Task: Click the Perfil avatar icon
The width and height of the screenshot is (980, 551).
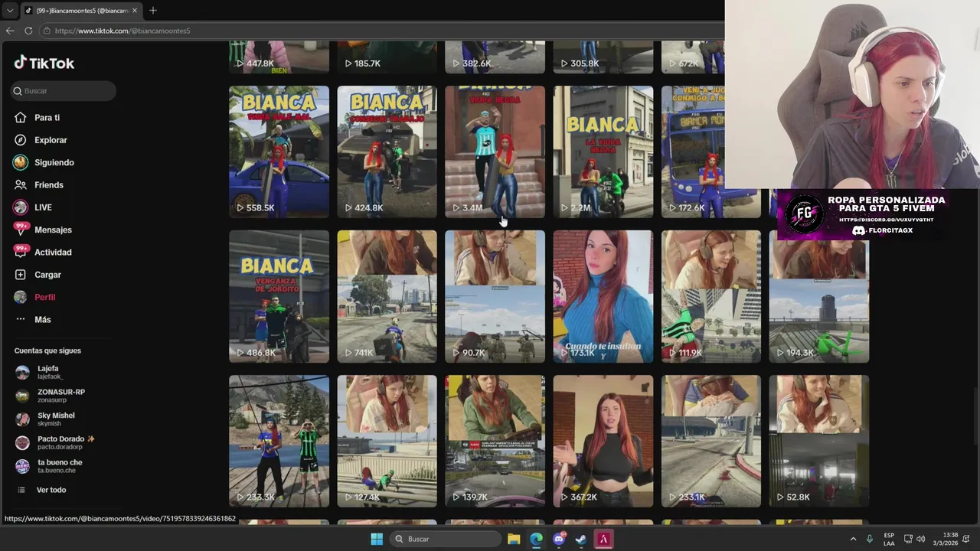Action: click(21, 297)
